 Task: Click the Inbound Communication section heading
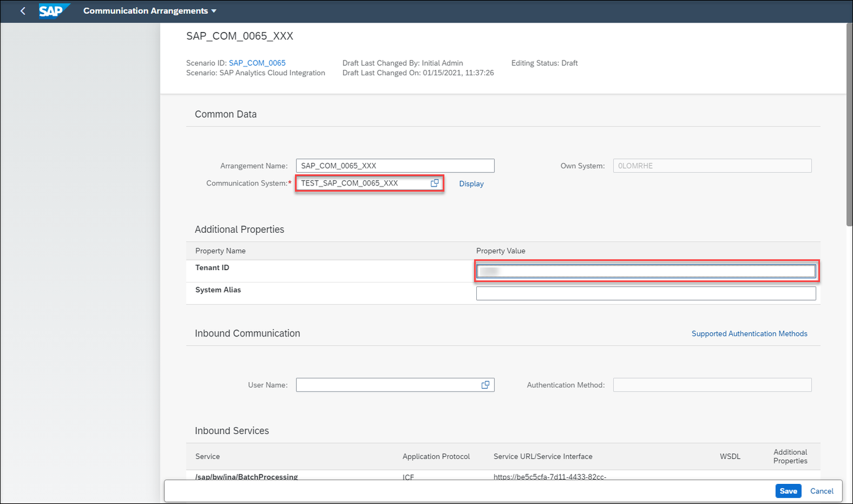click(248, 333)
